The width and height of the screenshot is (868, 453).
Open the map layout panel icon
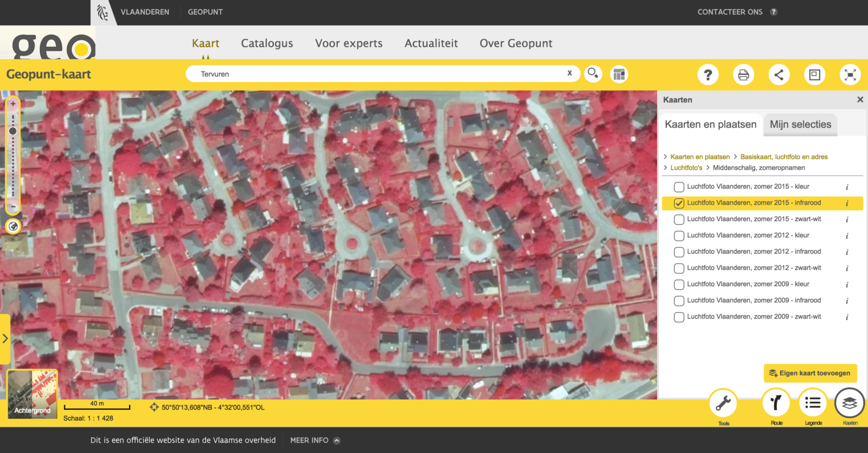[x=619, y=74]
